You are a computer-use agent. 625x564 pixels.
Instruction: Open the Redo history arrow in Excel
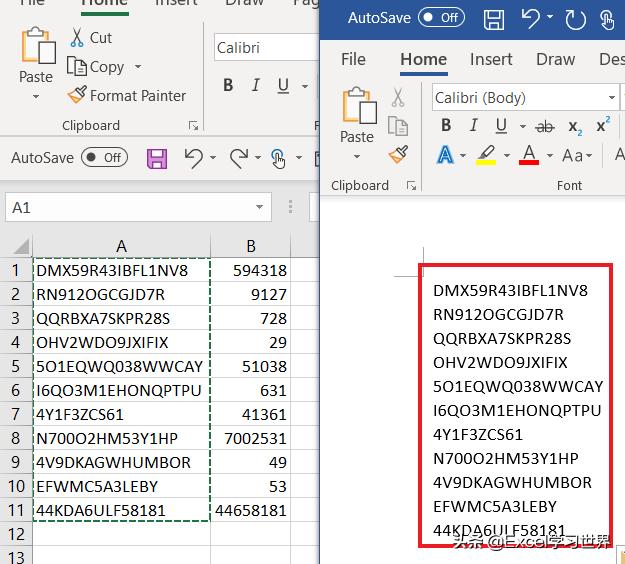[x=258, y=158]
